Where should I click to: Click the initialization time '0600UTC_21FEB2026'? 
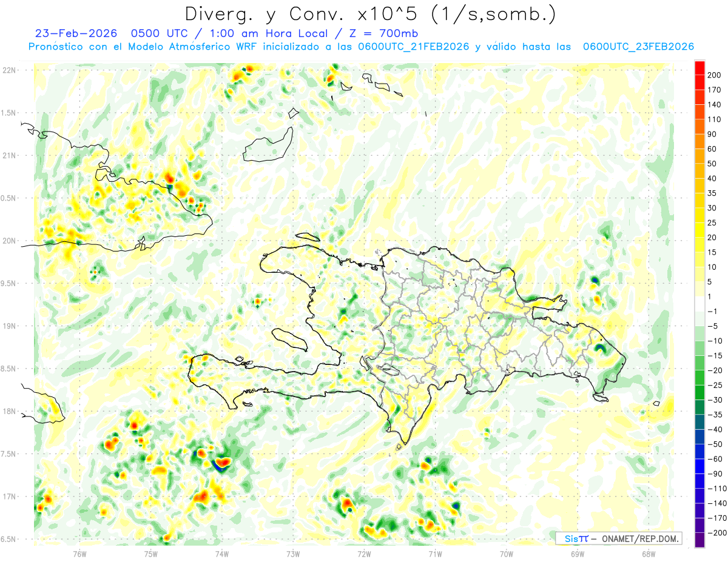click(414, 47)
